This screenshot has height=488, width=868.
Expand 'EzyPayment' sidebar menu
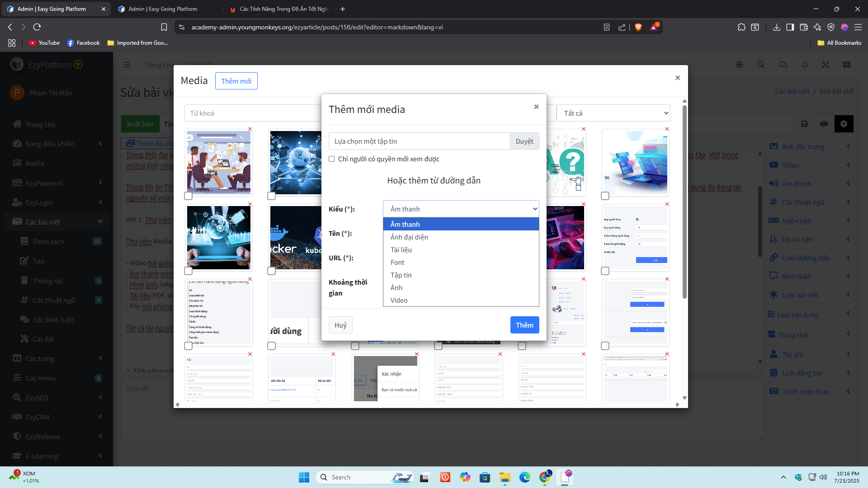point(57,183)
